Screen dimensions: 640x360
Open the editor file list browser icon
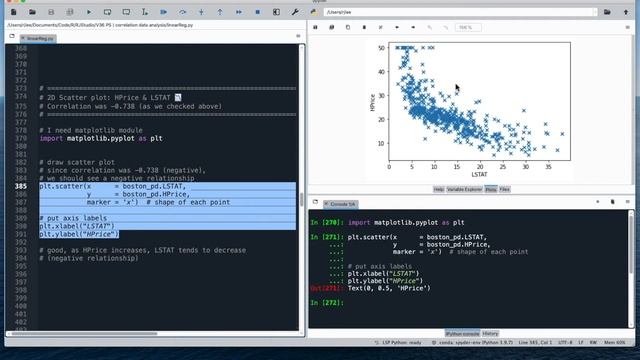point(12,36)
